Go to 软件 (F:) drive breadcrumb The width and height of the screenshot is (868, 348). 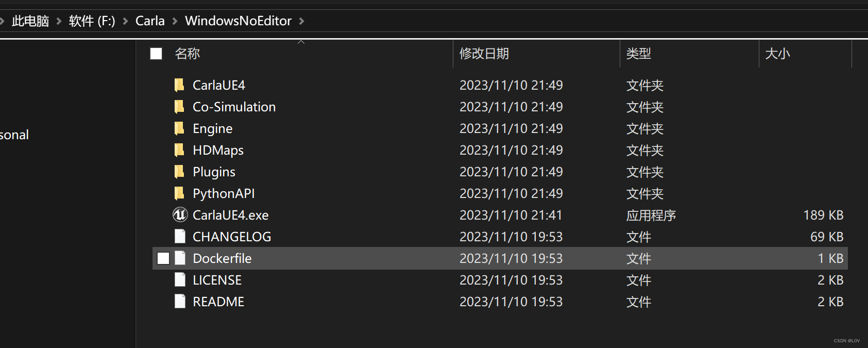92,21
